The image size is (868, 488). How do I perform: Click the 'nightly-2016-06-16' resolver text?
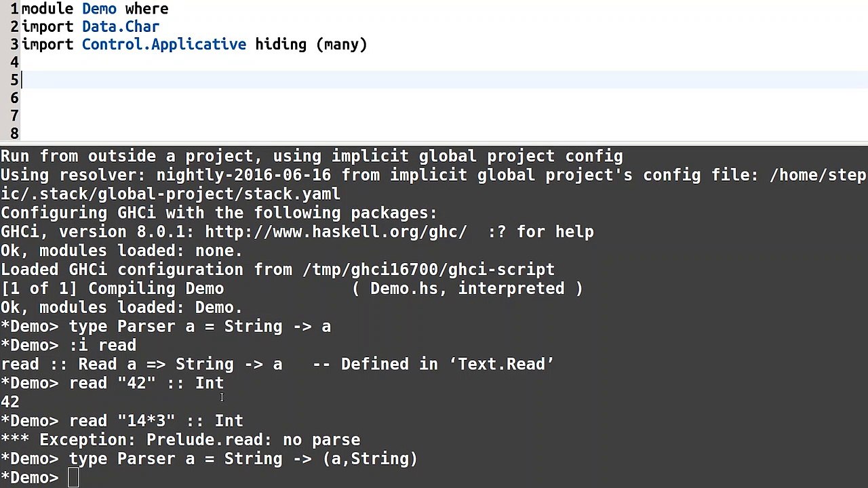(243, 175)
